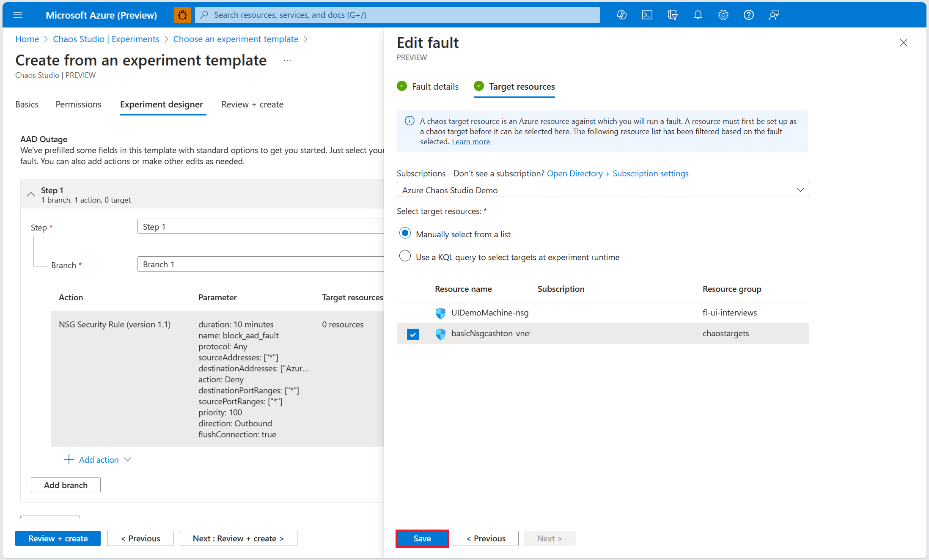Open the portal hamburger menu
The image size is (929, 560).
[x=18, y=15]
